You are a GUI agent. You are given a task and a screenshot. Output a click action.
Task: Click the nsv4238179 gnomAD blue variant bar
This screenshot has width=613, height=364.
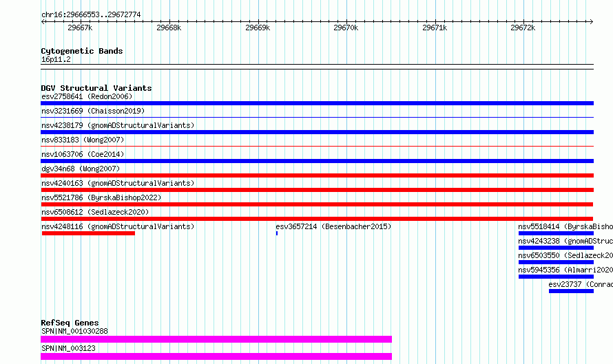tap(317, 132)
